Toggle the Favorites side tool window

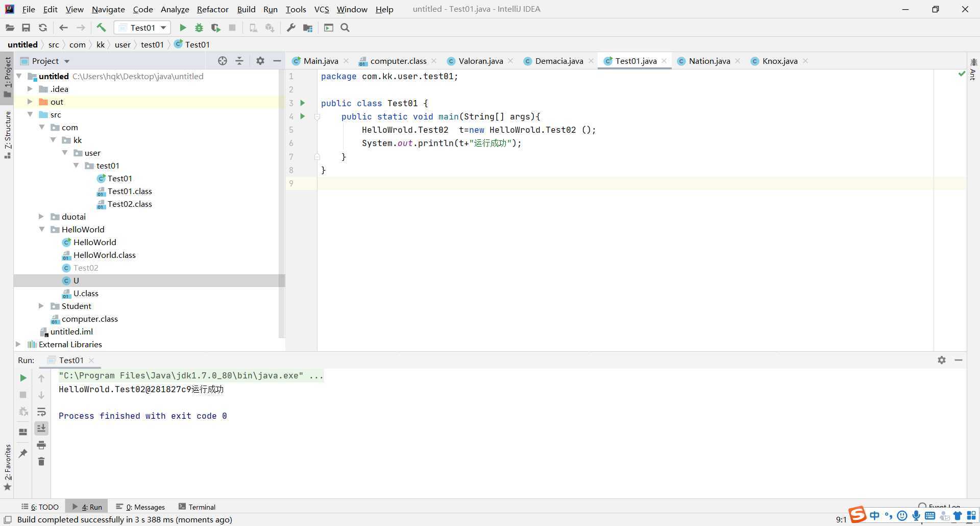pyautogui.click(x=7, y=467)
